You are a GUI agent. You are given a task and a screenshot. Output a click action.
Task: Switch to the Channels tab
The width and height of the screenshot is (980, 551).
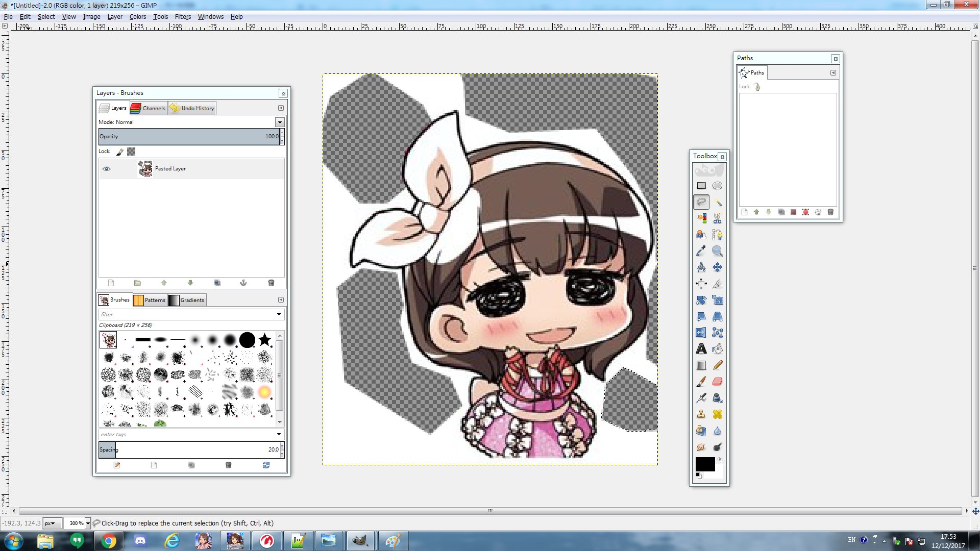[x=148, y=108]
